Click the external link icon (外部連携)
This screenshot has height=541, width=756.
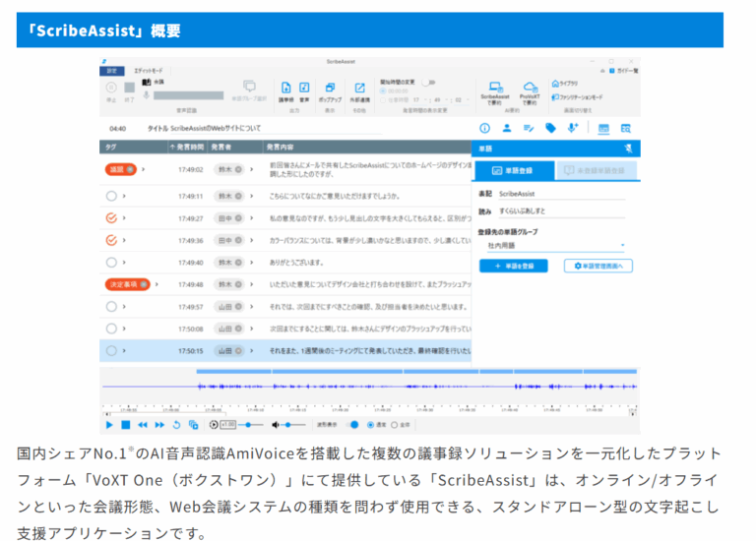click(x=359, y=88)
